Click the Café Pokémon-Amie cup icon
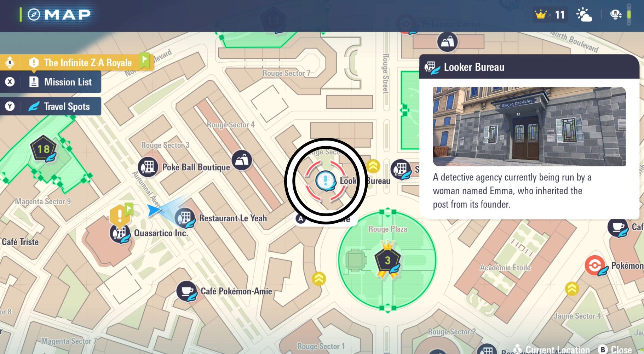 186,291
